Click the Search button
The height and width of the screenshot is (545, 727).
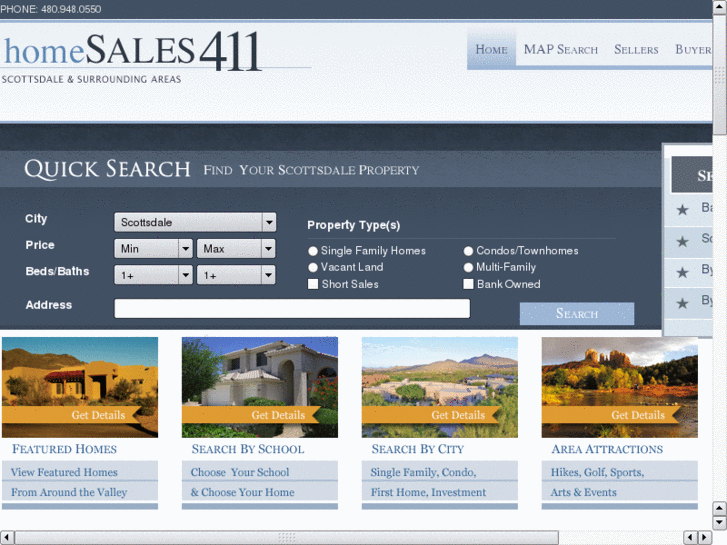pyautogui.click(x=577, y=314)
